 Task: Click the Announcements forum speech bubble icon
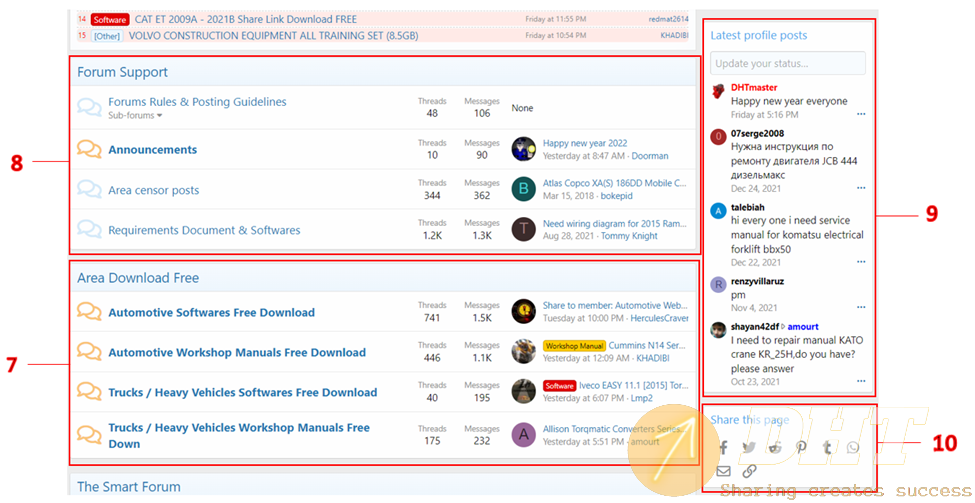[x=89, y=150]
